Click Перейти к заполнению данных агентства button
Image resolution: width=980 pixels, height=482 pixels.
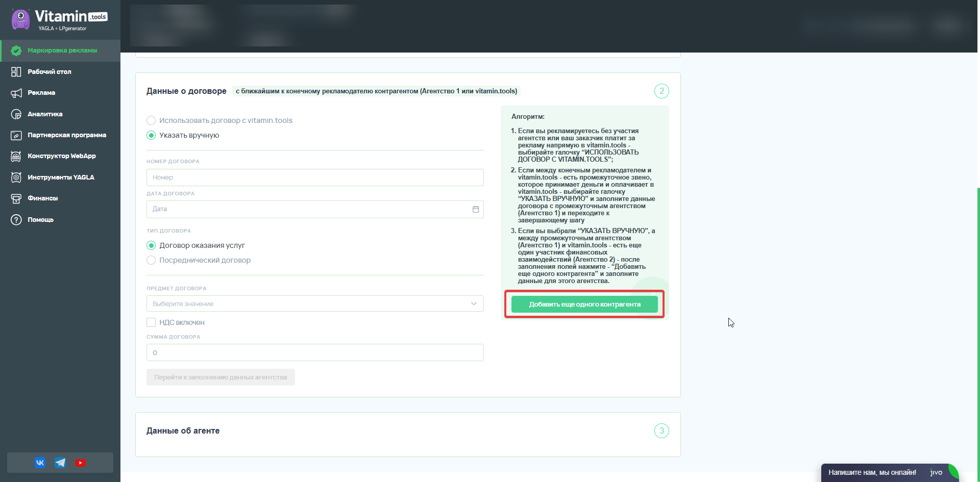tap(220, 377)
